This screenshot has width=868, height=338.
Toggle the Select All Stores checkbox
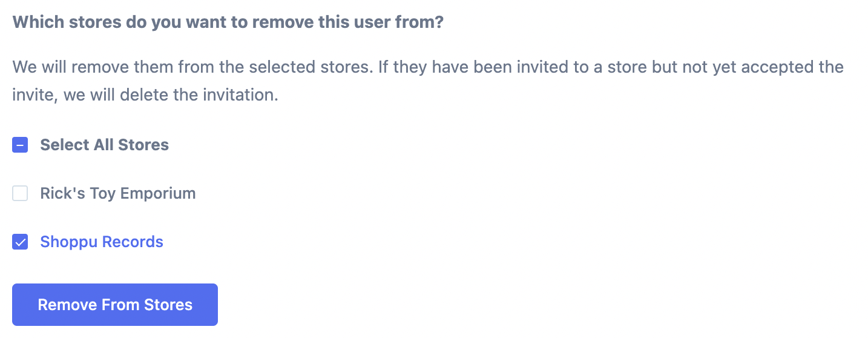click(20, 145)
